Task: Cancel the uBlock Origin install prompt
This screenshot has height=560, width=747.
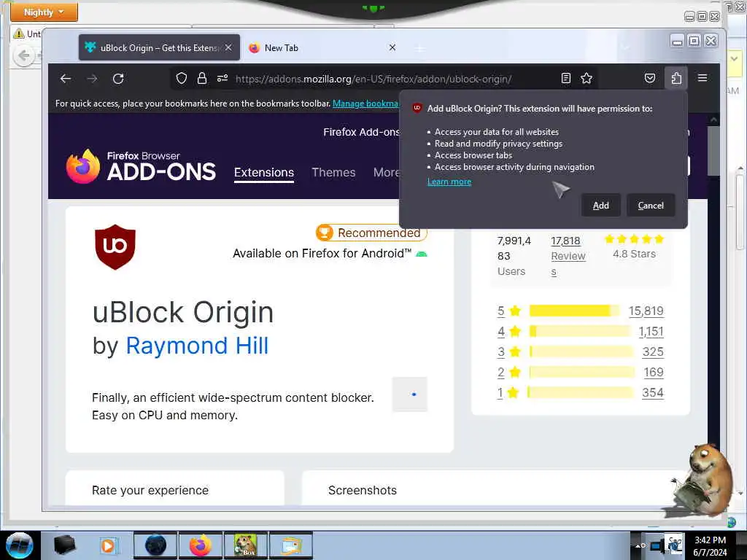Action: [651, 205]
